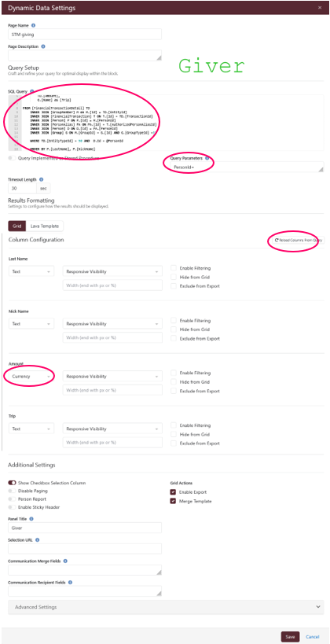330x644 pixels.
Task: Uncheck the Merge Template grid action
Action: pos(173,501)
